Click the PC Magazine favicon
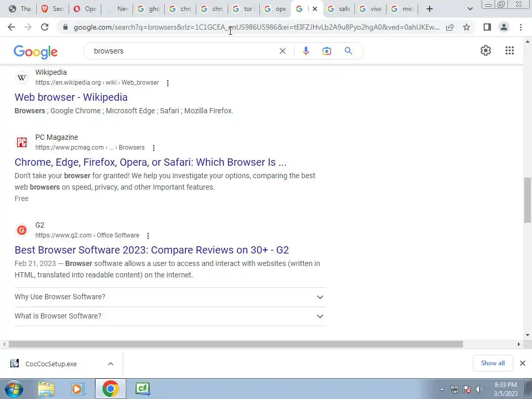532x399 pixels. [22, 142]
